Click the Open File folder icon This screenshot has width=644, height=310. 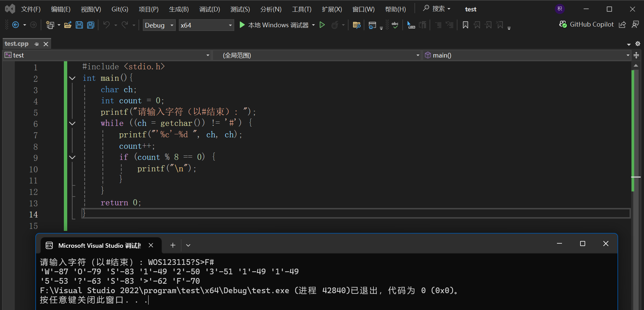(68, 25)
